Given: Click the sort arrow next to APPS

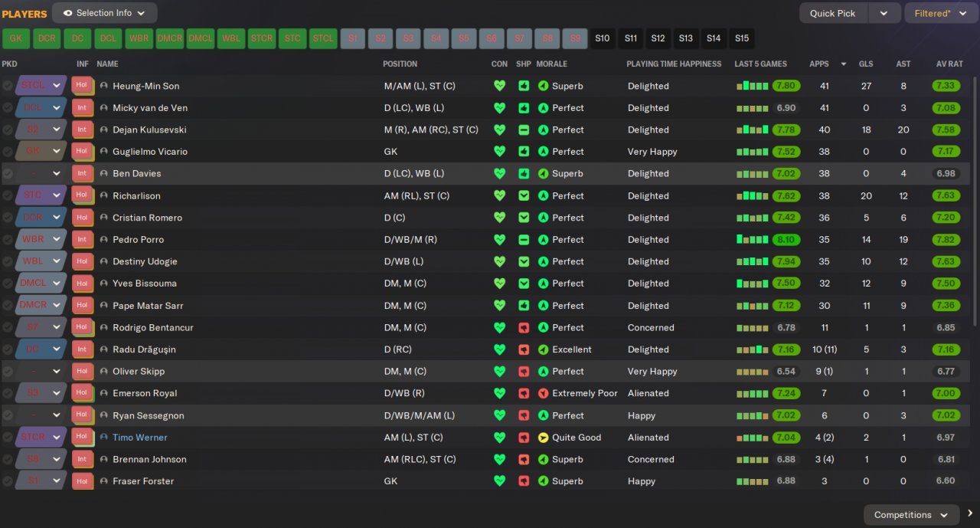Looking at the screenshot, I should [844, 64].
